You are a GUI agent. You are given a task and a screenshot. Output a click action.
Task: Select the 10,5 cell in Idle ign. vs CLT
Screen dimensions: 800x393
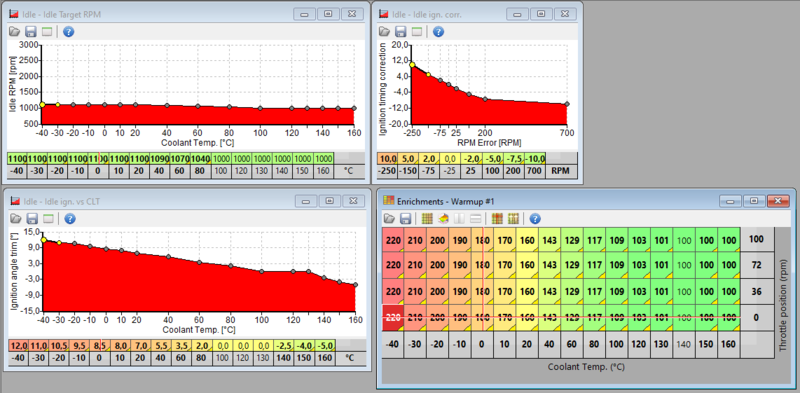pos(59,346)
